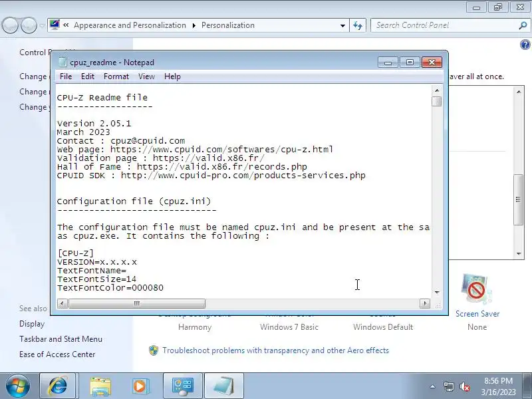532x399 pixels.
Task: Switch to Control Panel taskbar button
Action: [183, 386]
